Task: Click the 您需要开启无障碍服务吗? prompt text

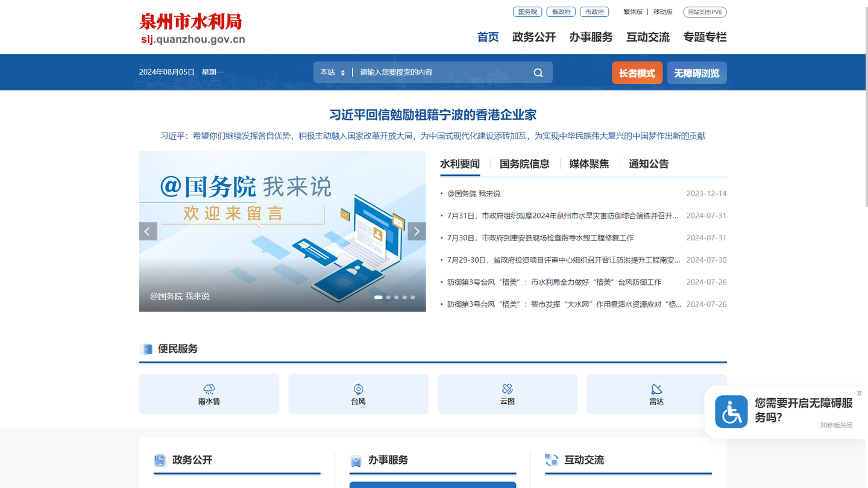Action: point(804,410)
